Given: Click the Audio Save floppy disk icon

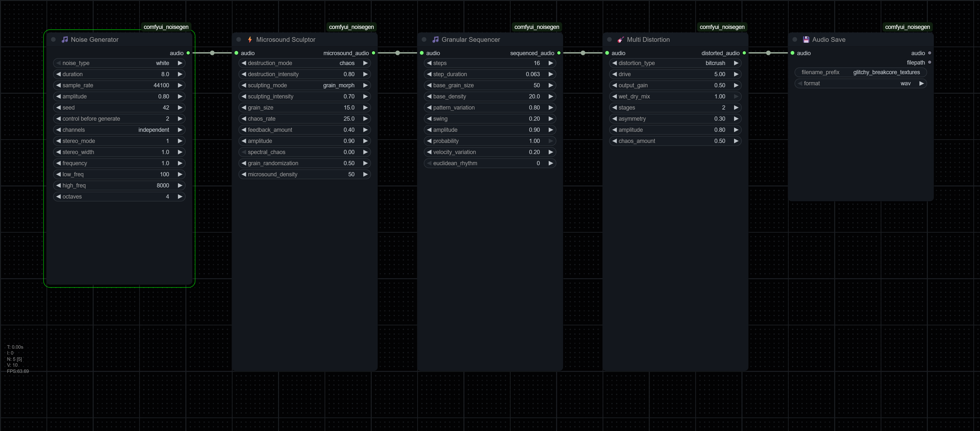Looking at the screenshot, I should point(806,40).
